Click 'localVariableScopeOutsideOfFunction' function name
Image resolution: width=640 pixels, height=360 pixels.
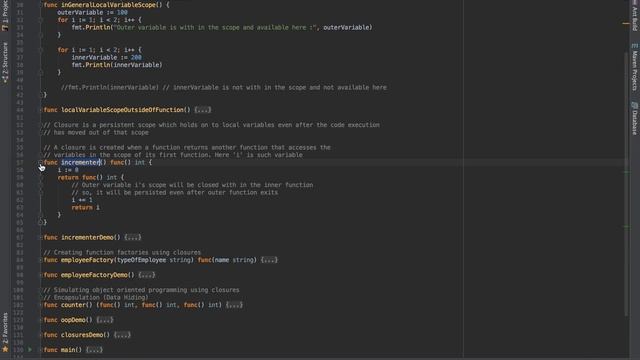point(122,110)
